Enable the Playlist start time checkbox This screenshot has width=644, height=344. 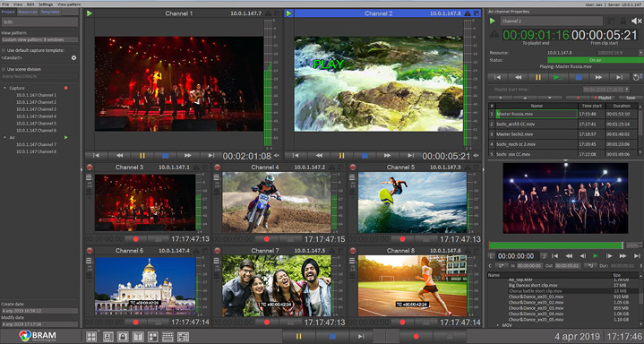pos(491,90)
